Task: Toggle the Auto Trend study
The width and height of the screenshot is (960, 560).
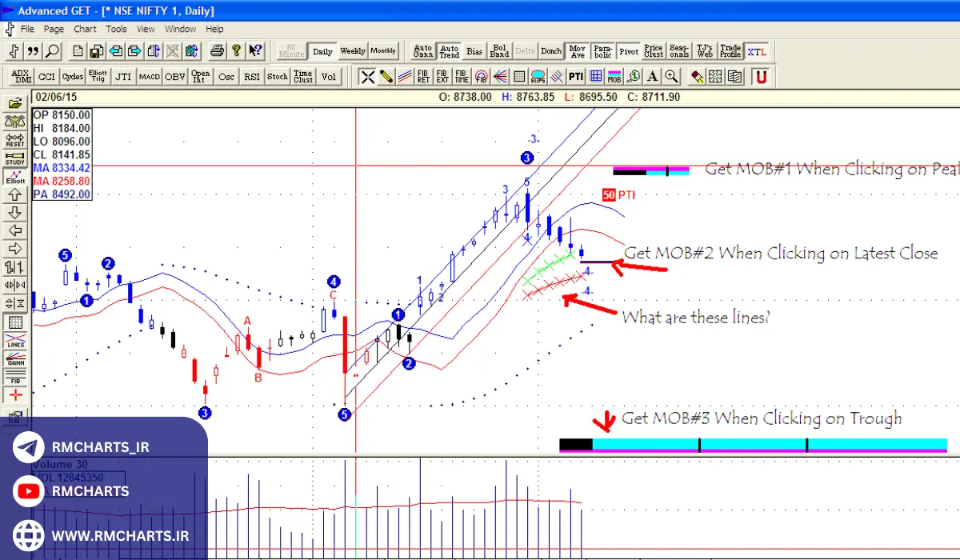Action: point(449,51)
